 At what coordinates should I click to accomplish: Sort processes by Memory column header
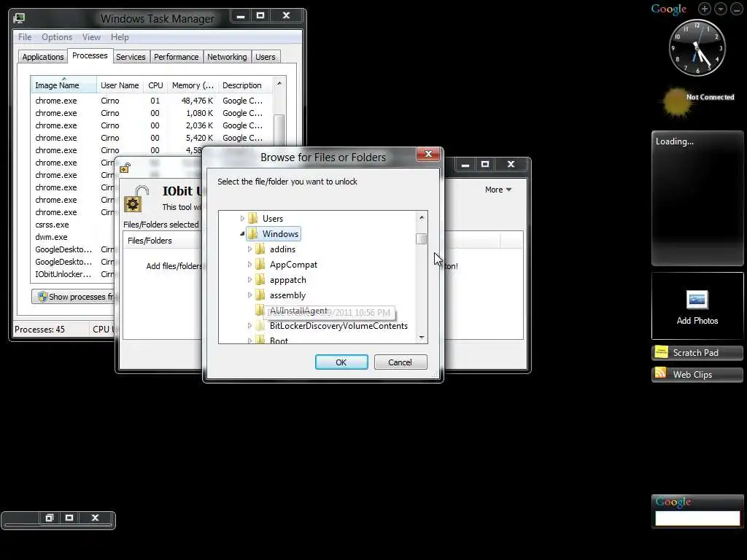[193, 85]
